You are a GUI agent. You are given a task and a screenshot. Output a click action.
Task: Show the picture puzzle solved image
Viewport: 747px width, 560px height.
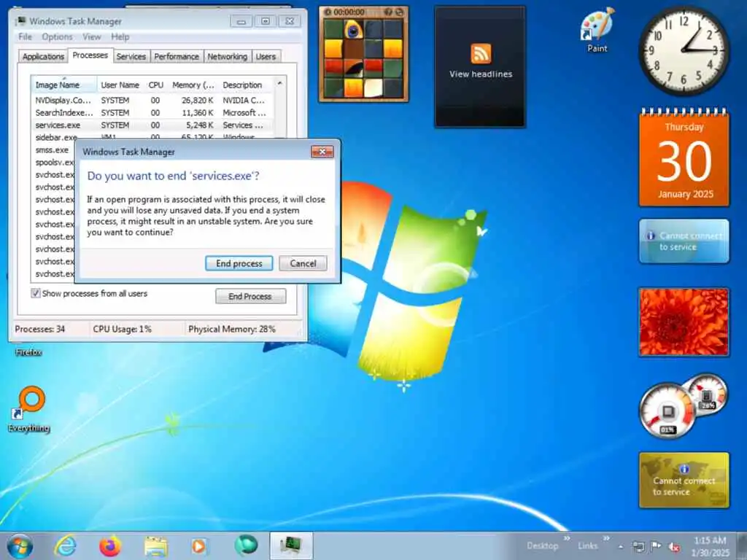pyautogui.click(x=388, y=12)
